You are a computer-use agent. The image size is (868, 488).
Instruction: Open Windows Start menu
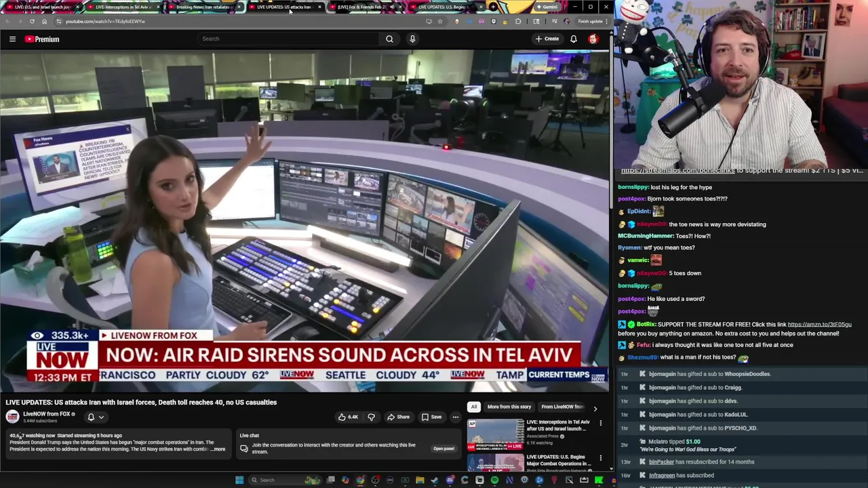(239, 480)
